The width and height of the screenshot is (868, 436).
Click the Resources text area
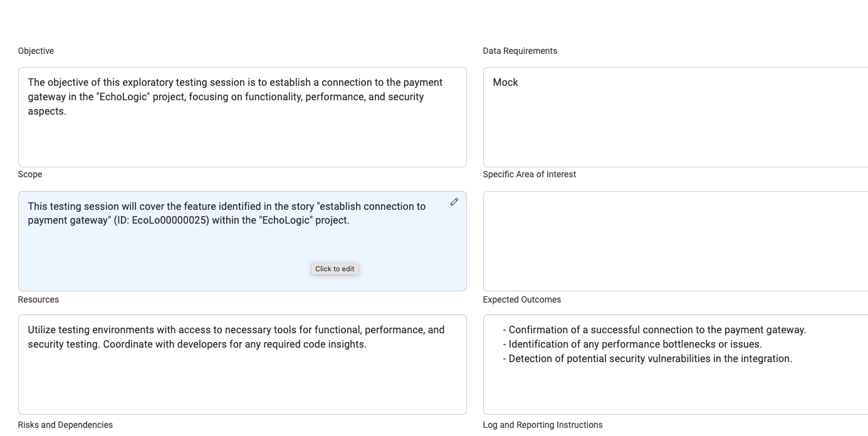coord(243,365)
